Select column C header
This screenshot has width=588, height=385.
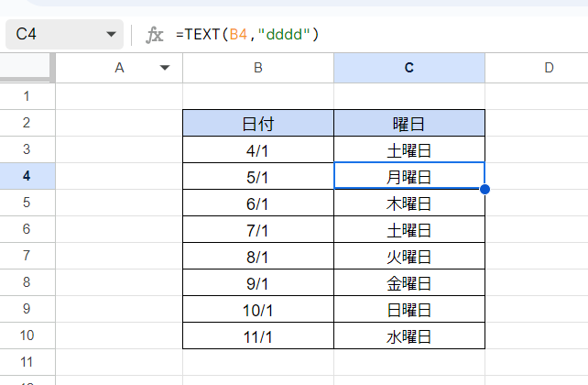409,68
